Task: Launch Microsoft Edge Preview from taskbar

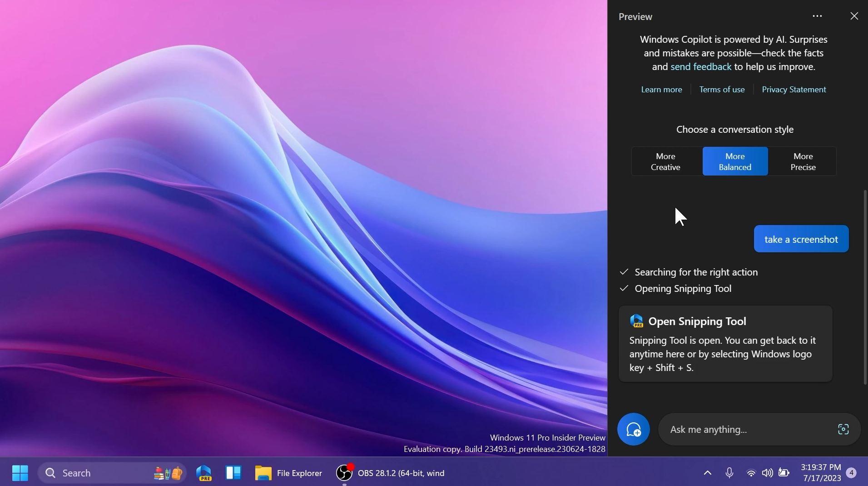Action: coord(204,473)
